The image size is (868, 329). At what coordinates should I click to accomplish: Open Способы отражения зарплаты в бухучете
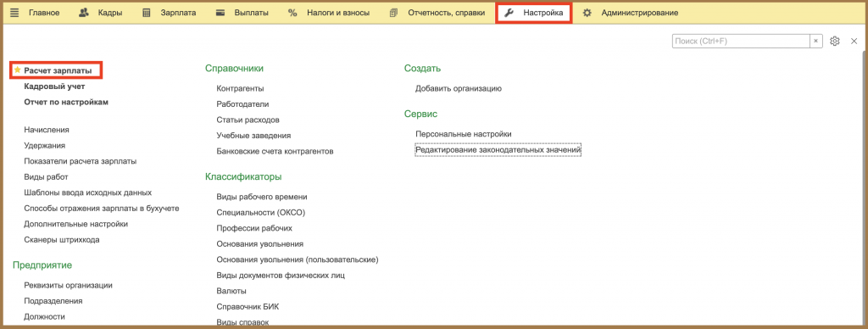102,209
